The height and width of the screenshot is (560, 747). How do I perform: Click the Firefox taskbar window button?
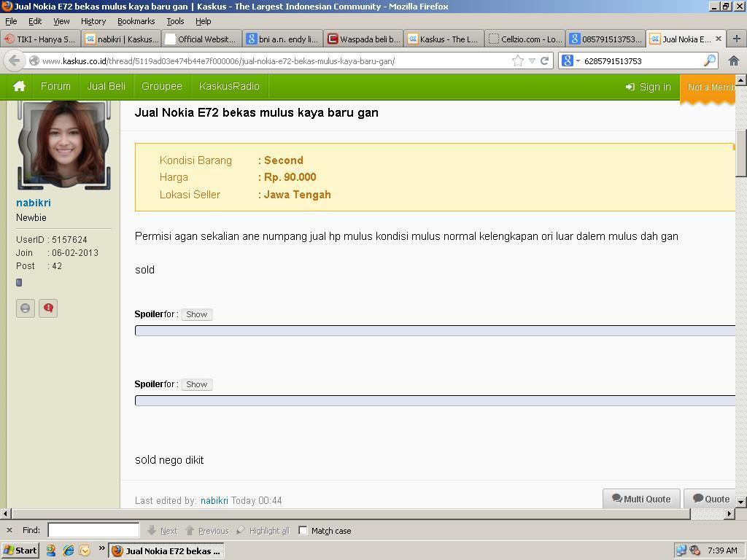pyautogui.click(x=166, y=551)
